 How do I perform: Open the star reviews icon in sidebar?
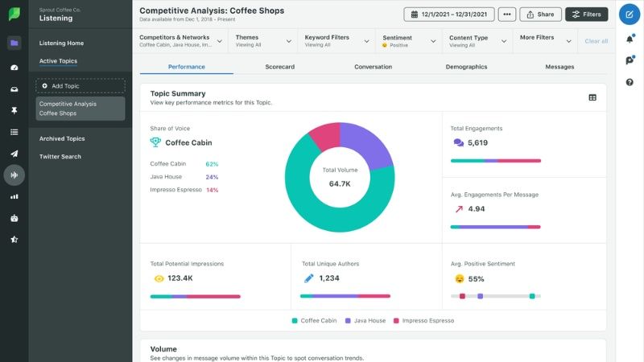click(14, 239)
